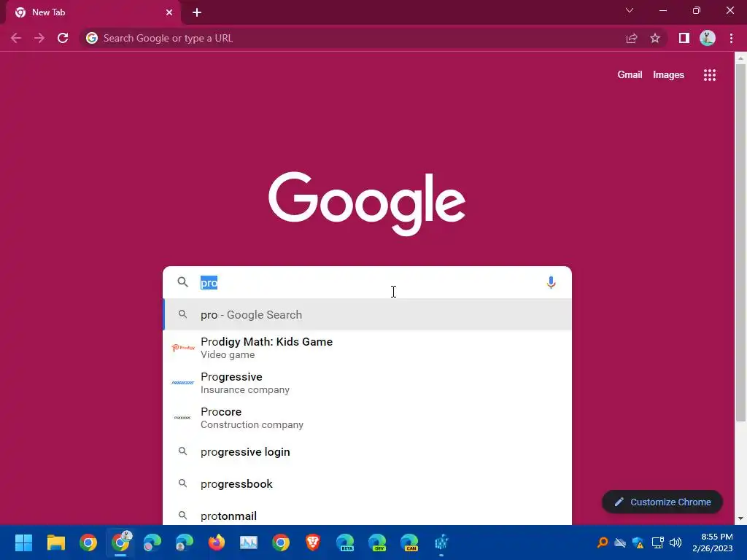Share this page icon in address bar
Screen dimensions: 747x560
pyautogui.click(x=632, y=38)
